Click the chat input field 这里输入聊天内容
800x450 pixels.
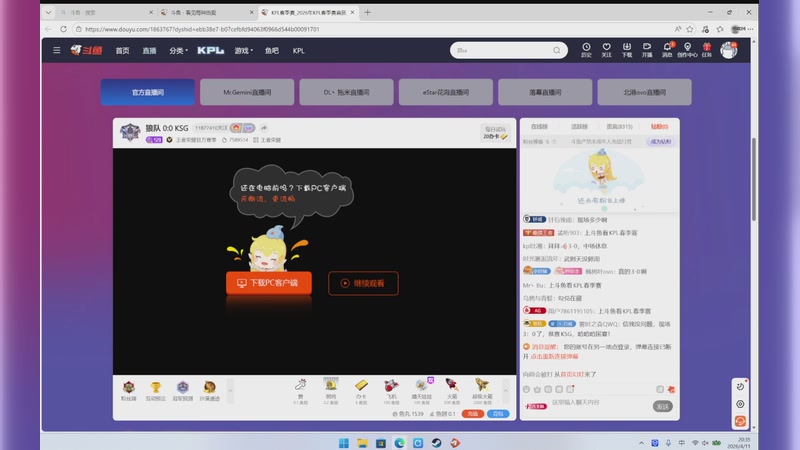(600, 403)
